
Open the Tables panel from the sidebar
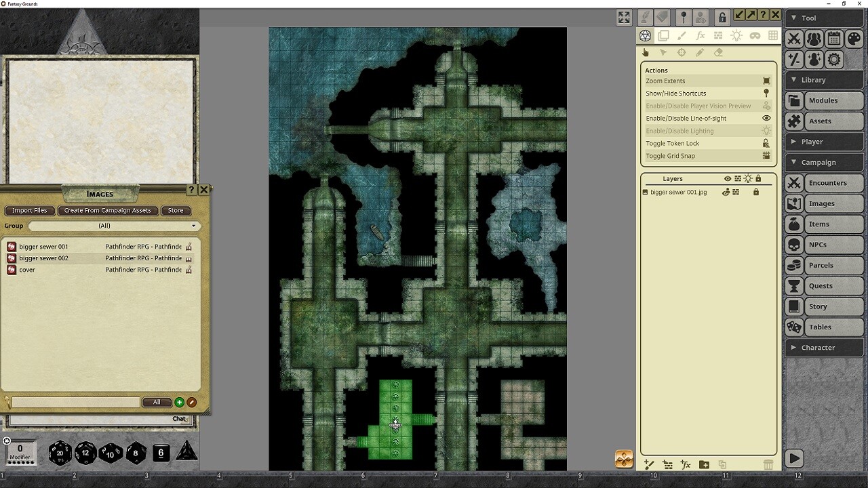(824, 327)
